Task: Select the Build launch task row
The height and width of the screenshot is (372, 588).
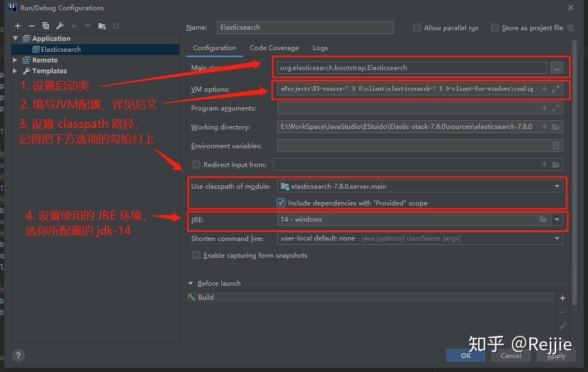Action: point(370,297)
